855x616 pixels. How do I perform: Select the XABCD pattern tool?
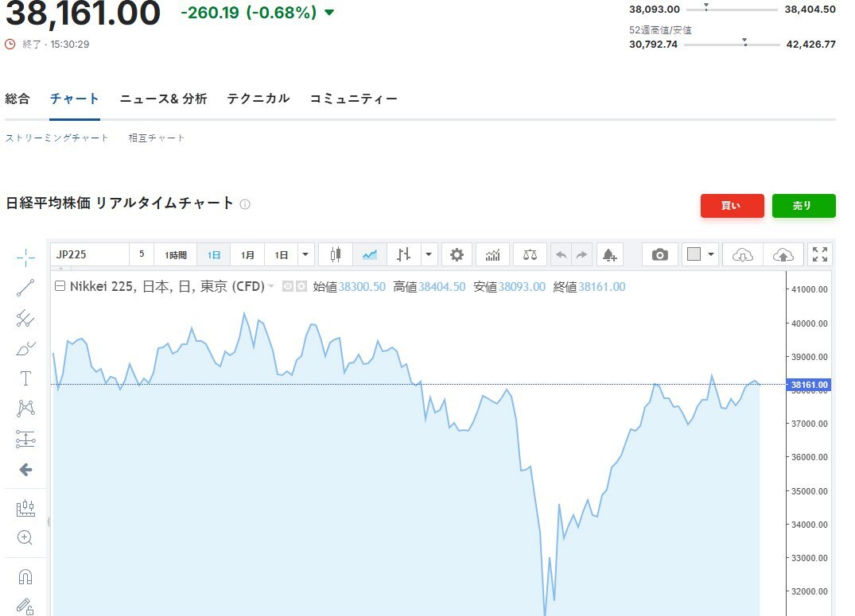(x=25, y=409)
